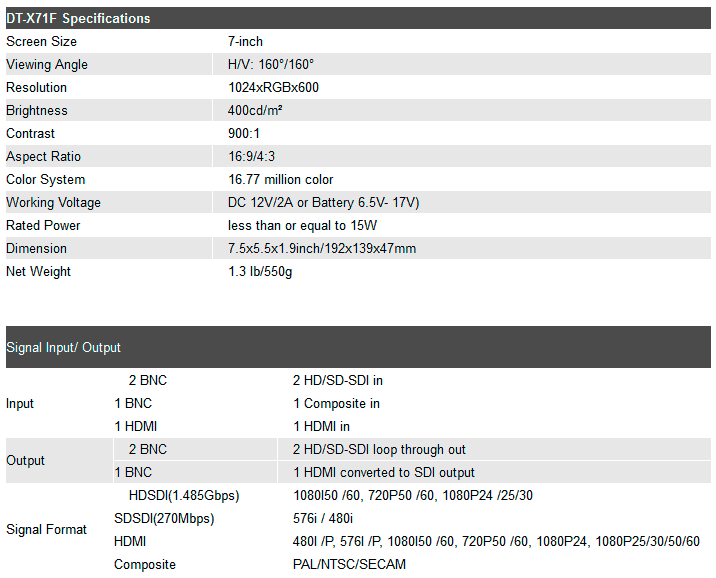Select '2 BNC' in the Input section
716x578 pixels.
point(148,381)
